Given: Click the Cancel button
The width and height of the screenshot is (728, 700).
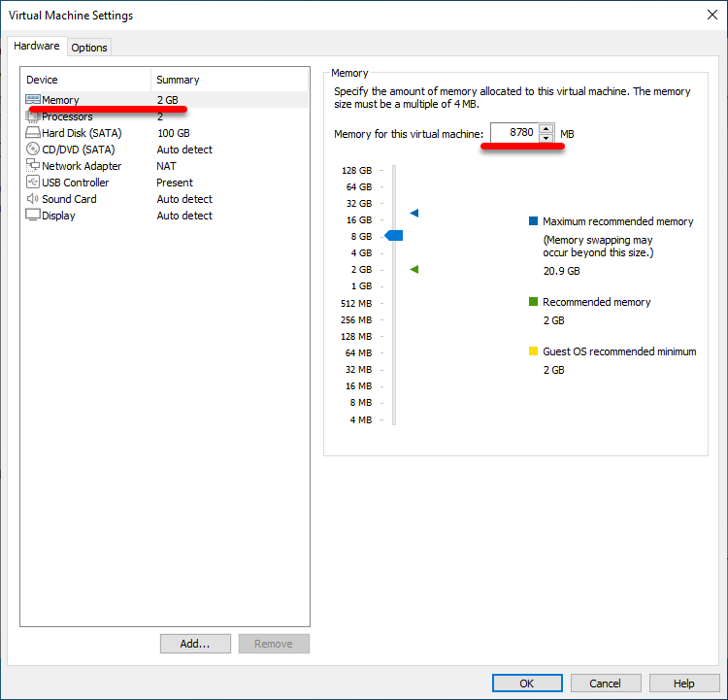Looking at the screenshot, I should (606, 683).
